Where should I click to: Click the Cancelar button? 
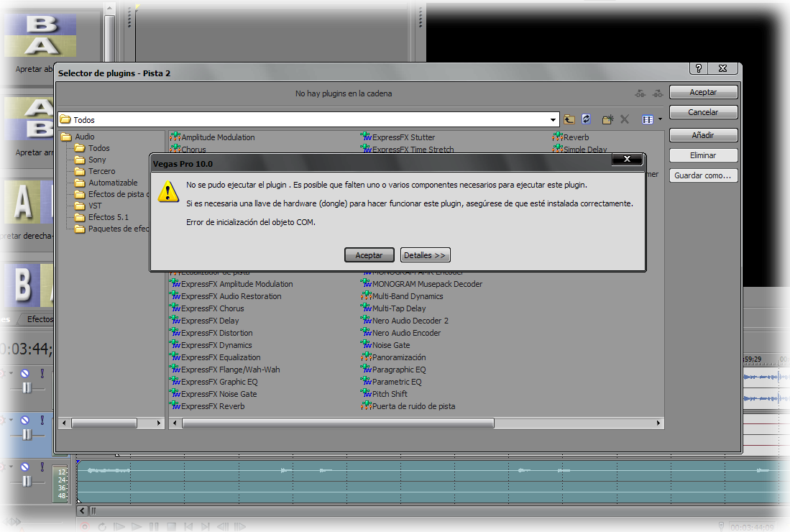tap(703, 112)
